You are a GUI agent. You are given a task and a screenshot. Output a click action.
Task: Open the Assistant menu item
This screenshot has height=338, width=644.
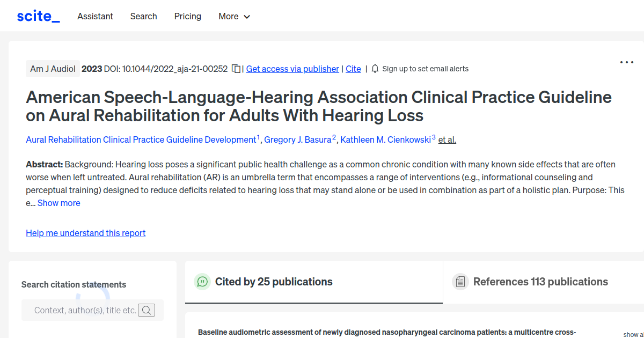[x=95, y=17]
